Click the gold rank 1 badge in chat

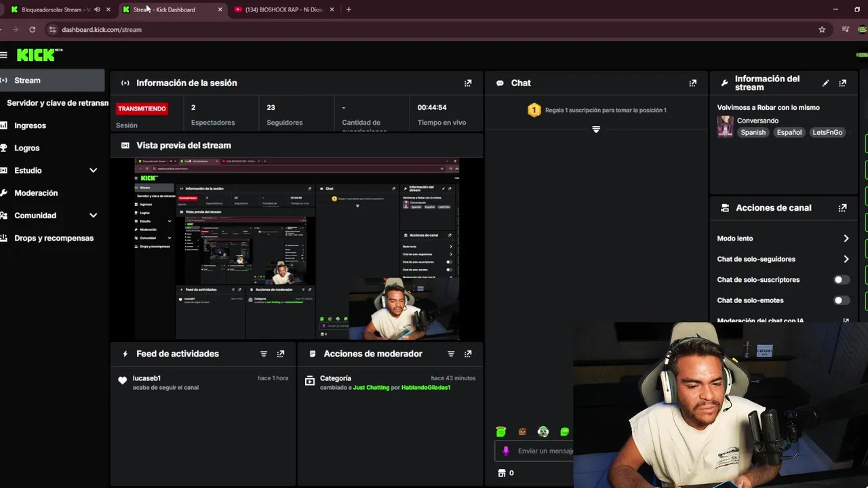pyautogui.click(x=534, y=110)
